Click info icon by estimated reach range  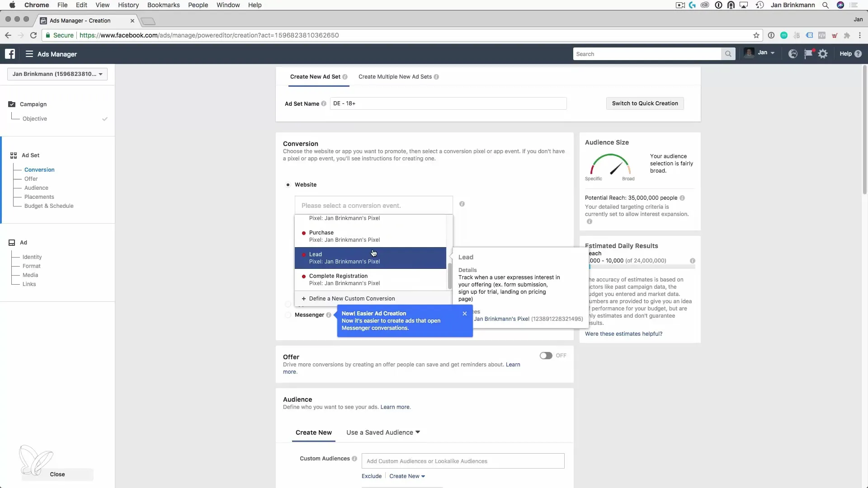(x=693, y=261)
